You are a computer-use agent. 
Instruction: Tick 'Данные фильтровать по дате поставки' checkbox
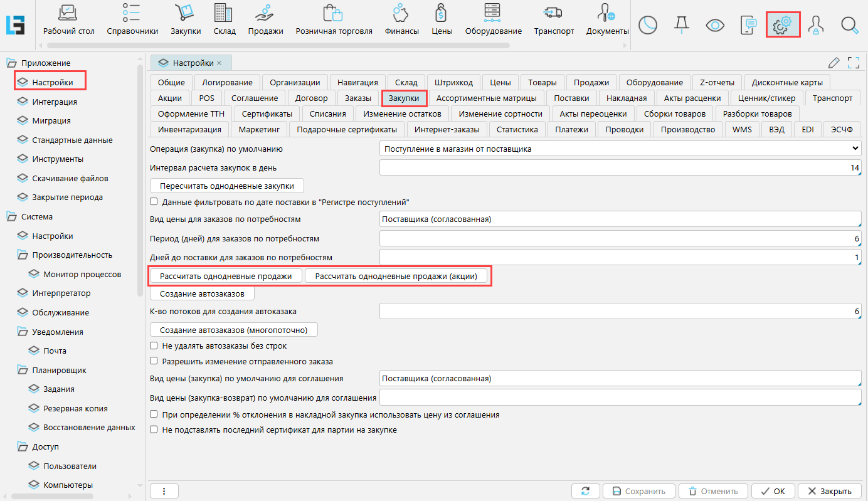tap(154, 202)
